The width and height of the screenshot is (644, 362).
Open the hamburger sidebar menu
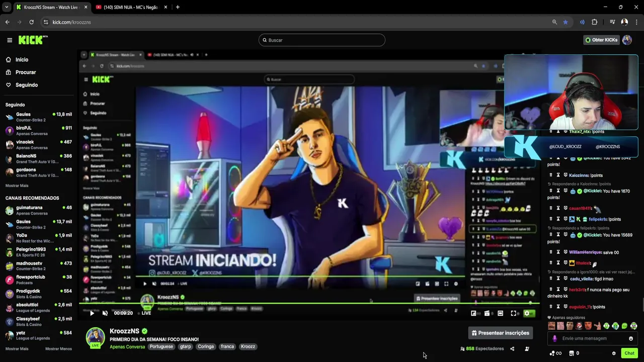tap(10, 40)
